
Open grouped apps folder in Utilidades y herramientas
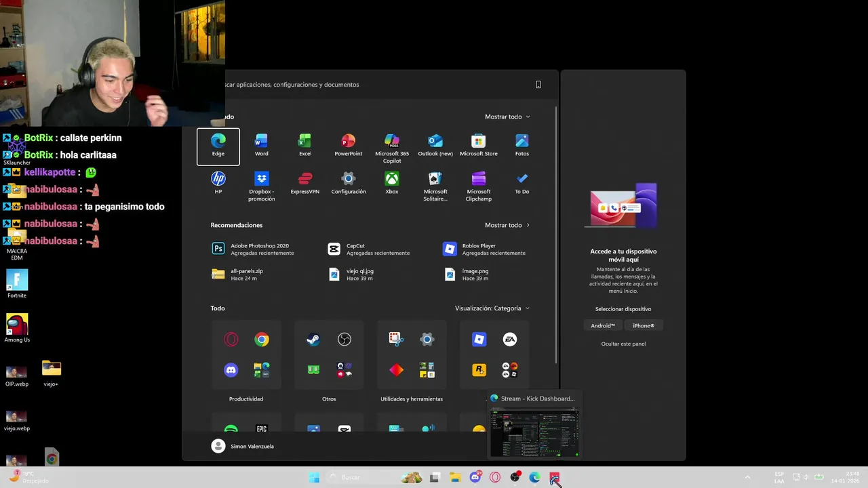[427, 370]
